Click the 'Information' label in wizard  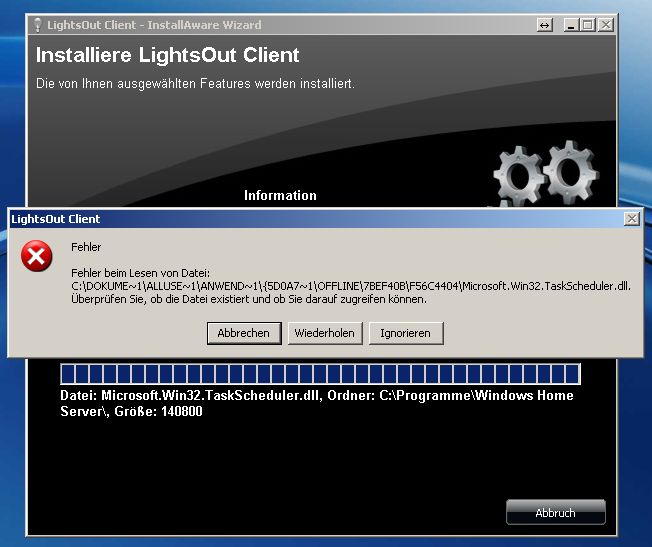(x=280, y=196)
